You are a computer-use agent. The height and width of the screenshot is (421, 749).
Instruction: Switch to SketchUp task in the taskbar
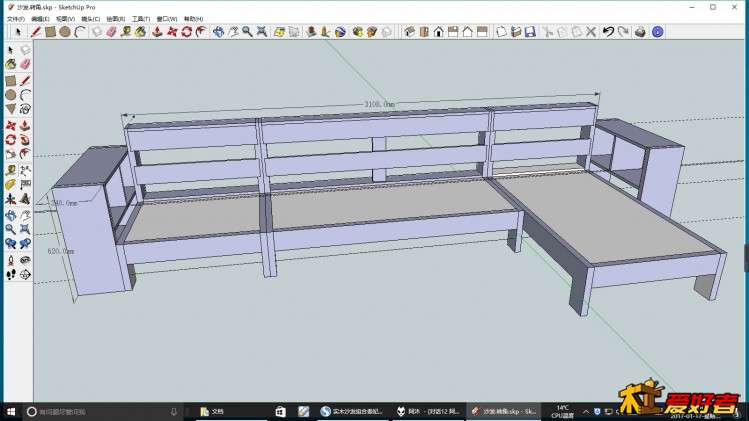[505, 411]
